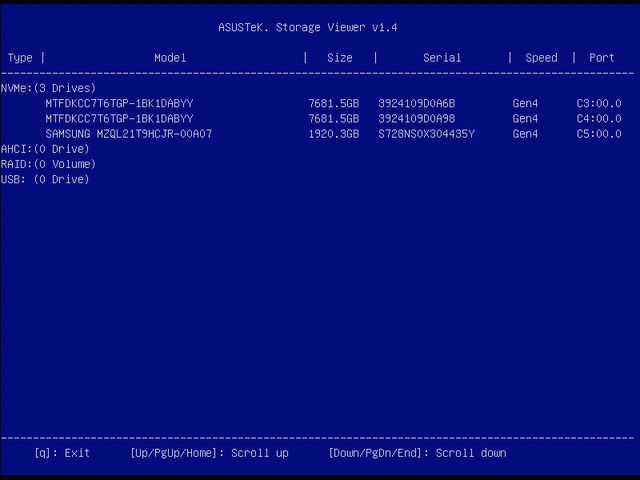Click the 'Serial' column header

442,58
